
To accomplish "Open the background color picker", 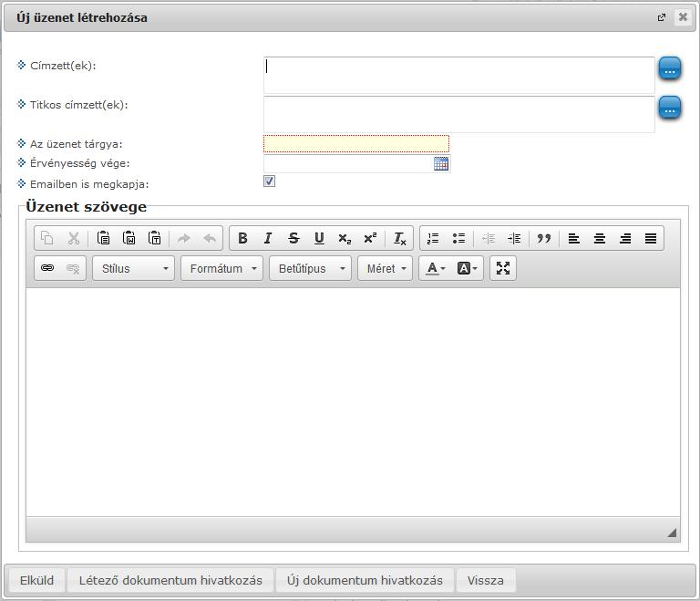I will [x=467, y=268].
